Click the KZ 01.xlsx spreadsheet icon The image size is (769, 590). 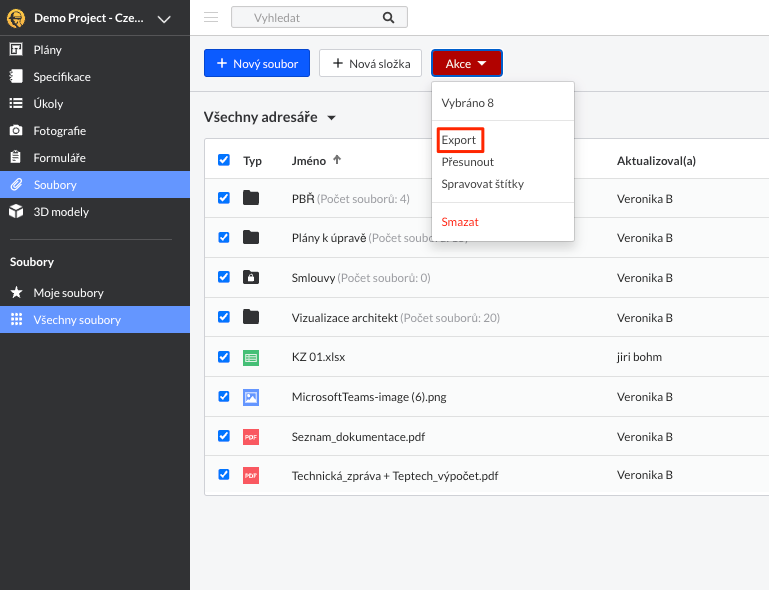point(251,358)
